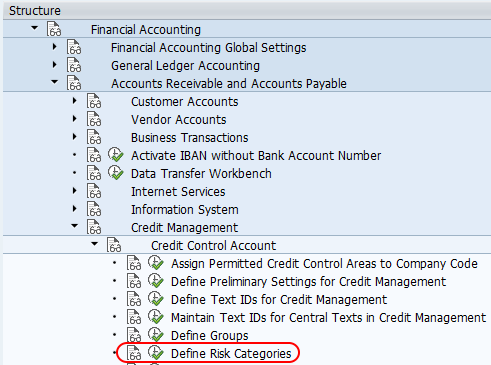Open documentation icon for General Ledger Accounting
Screen dimensions: 491x365
74,65
